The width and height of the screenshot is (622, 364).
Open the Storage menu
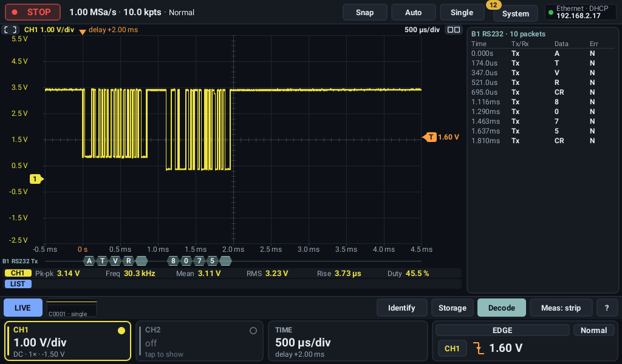(452, 308)
